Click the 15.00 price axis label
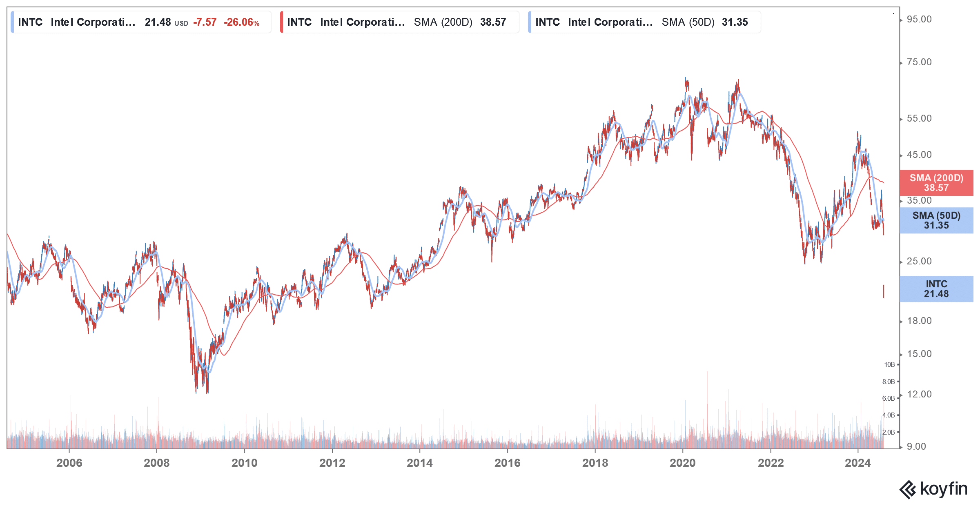 tap(919, 354)
